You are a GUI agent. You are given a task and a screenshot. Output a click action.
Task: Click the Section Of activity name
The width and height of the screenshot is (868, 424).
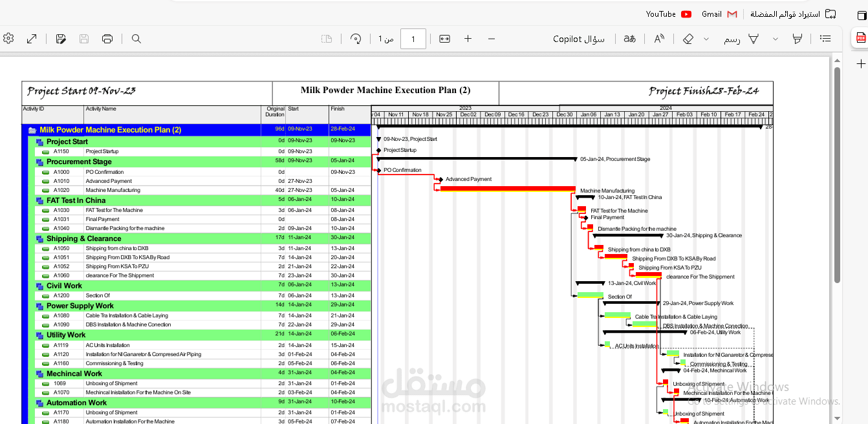98,296
